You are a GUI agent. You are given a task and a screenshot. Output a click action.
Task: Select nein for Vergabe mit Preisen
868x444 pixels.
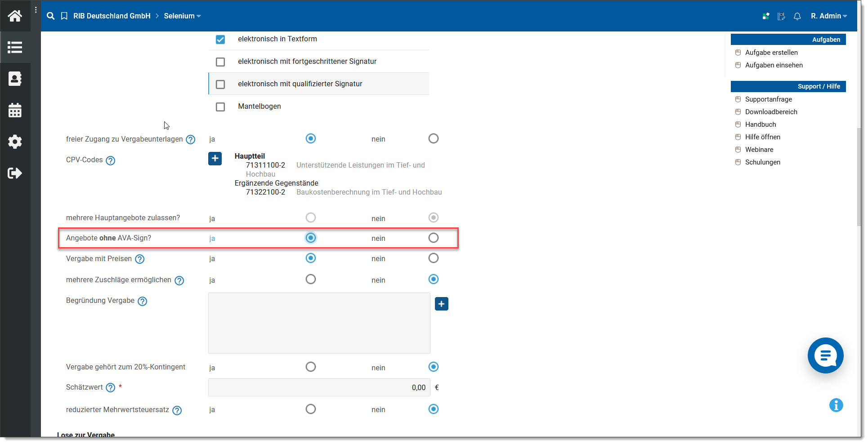coord(434,258)
